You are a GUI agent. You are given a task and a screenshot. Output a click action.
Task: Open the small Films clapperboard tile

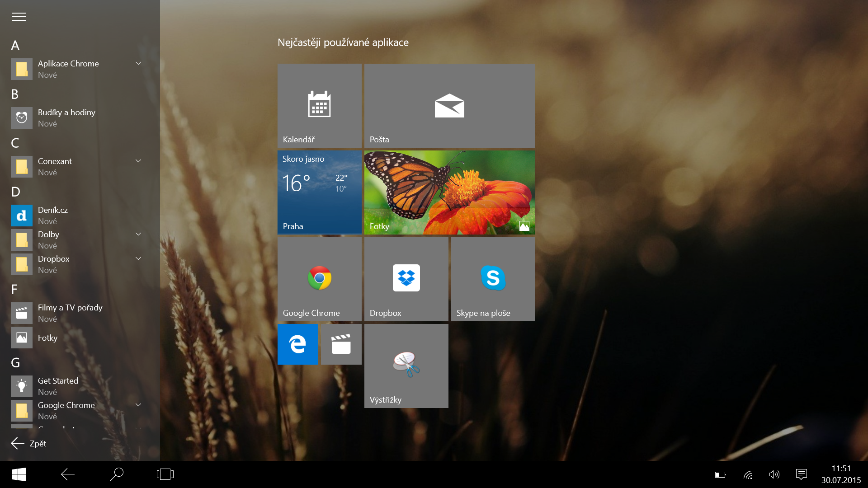coord(341,344)
